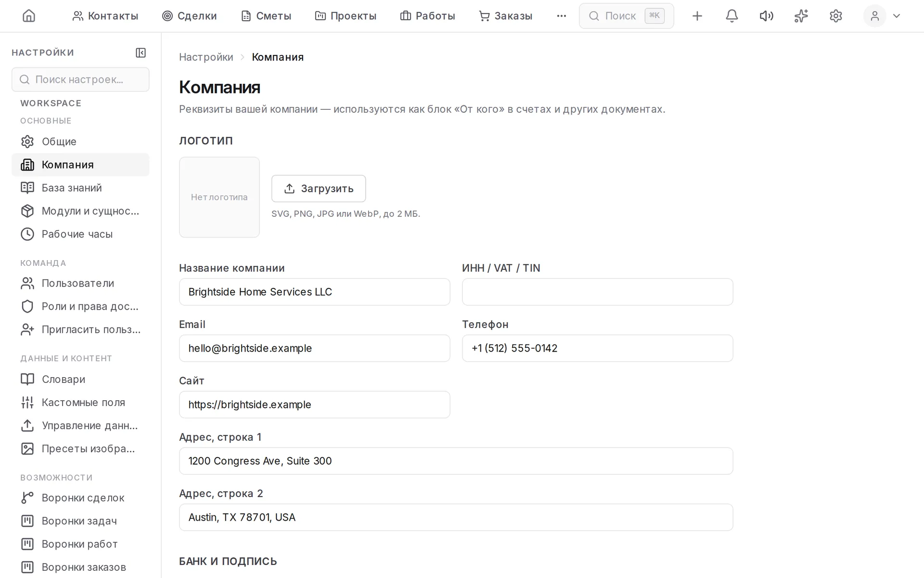Click the ИНН / VAT / TIN field
This screenshot has width=924, height=578.
tap(597, 292)
